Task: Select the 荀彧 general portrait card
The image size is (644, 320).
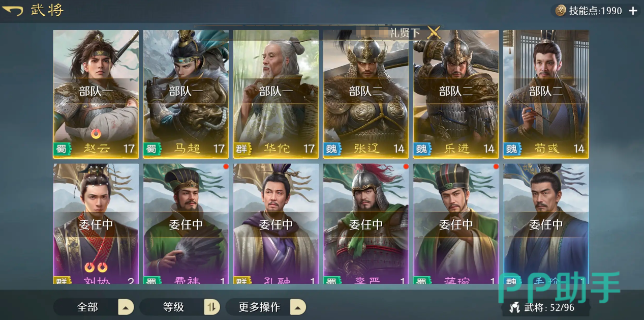Action: pos(546,94)
